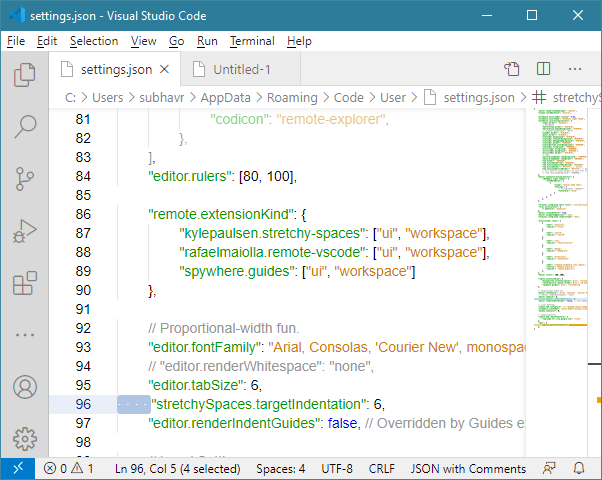This screenshot has width=602, height=480.
Task: Click the C: breadcrumb segment
Action: tap(70, 98)
